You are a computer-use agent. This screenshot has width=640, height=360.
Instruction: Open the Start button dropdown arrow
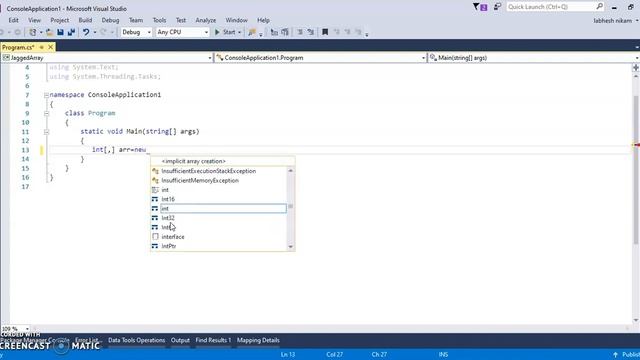tap(240, 33)
